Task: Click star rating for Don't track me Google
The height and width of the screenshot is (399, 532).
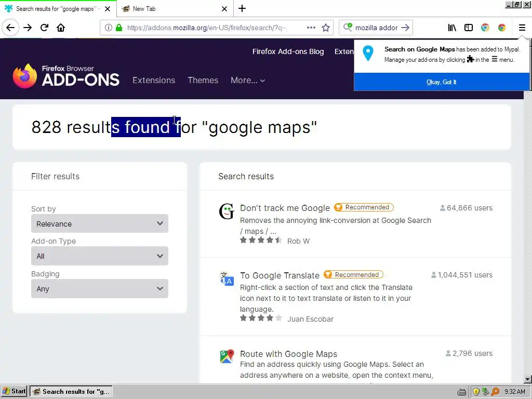Action: [261, 240]
